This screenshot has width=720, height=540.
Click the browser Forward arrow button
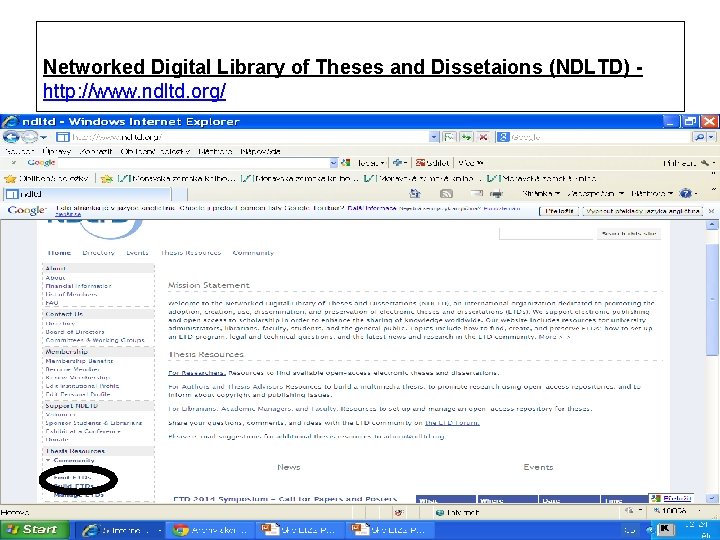tap(29, 137)
